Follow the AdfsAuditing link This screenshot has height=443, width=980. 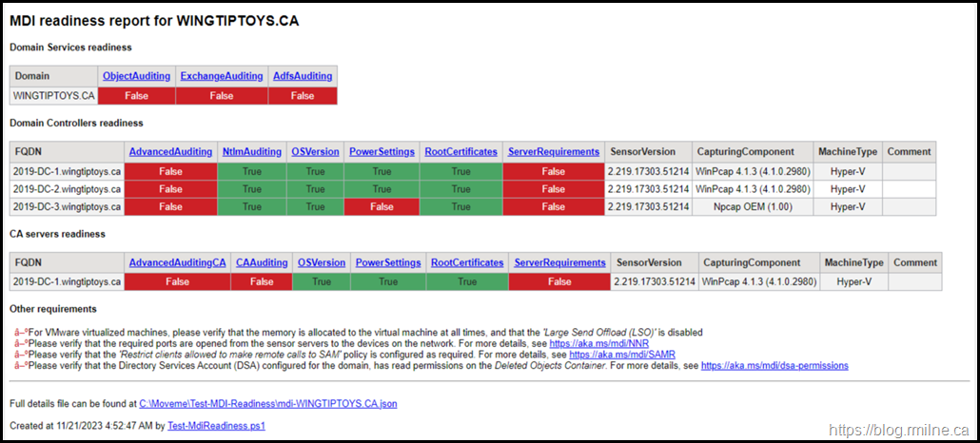302,76
